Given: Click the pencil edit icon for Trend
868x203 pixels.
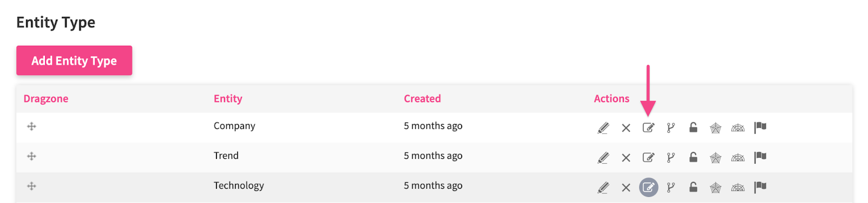Looking at the screenshot, I should (x=603, y=157).
